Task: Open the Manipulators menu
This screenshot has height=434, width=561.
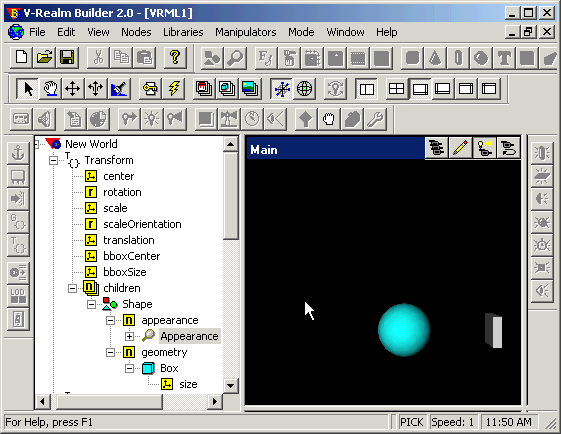Action: coord(246,32)
